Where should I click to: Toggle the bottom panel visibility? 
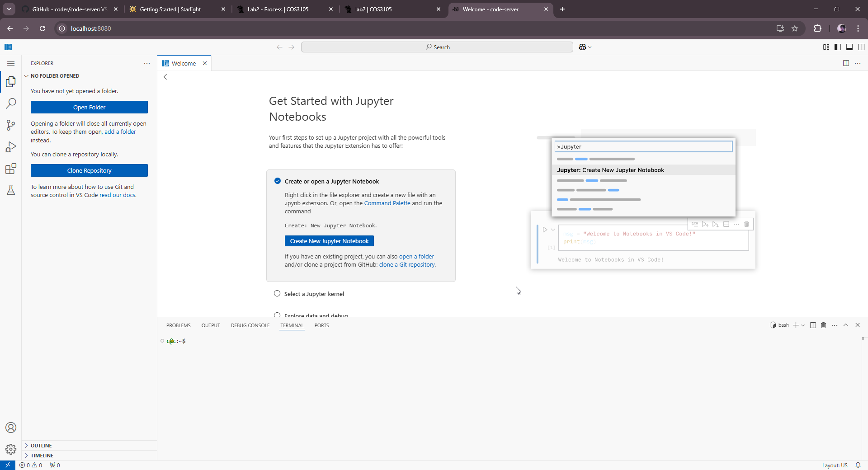coord(849,47)
